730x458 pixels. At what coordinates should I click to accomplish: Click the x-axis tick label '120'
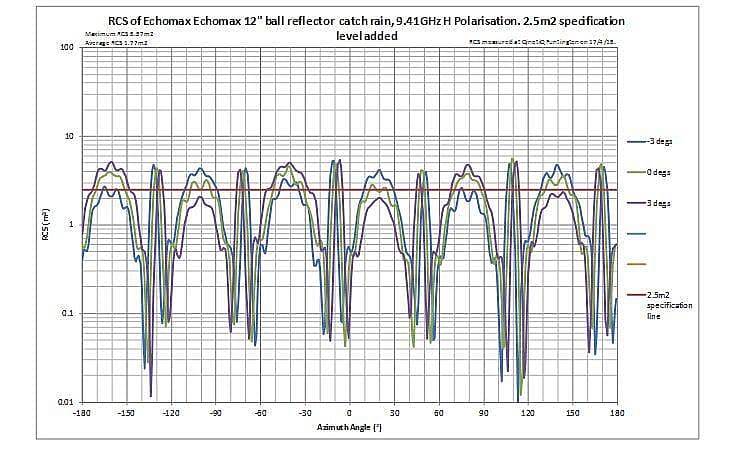pyautogui.click(x=528, y=413)
